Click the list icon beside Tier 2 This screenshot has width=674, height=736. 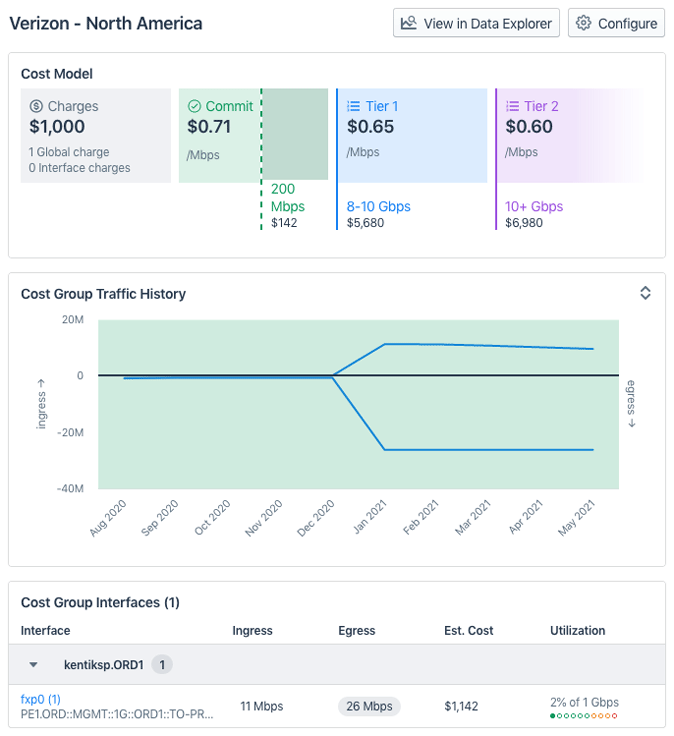coord(512,106)
